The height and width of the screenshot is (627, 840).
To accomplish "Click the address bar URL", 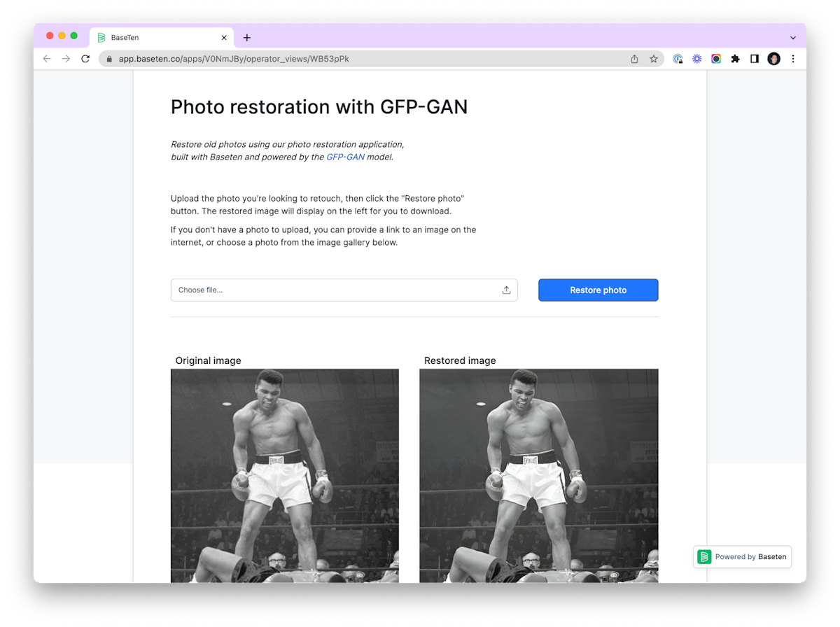I will [x=234, y=59].
